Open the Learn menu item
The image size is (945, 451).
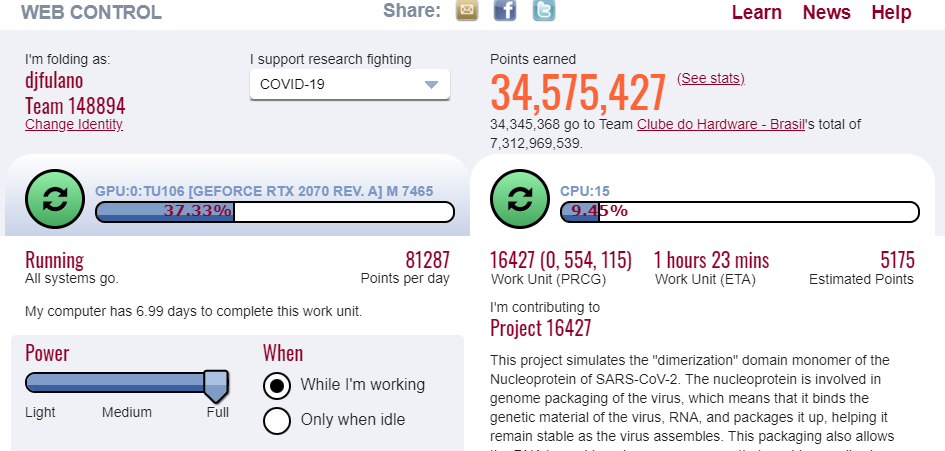756,12
